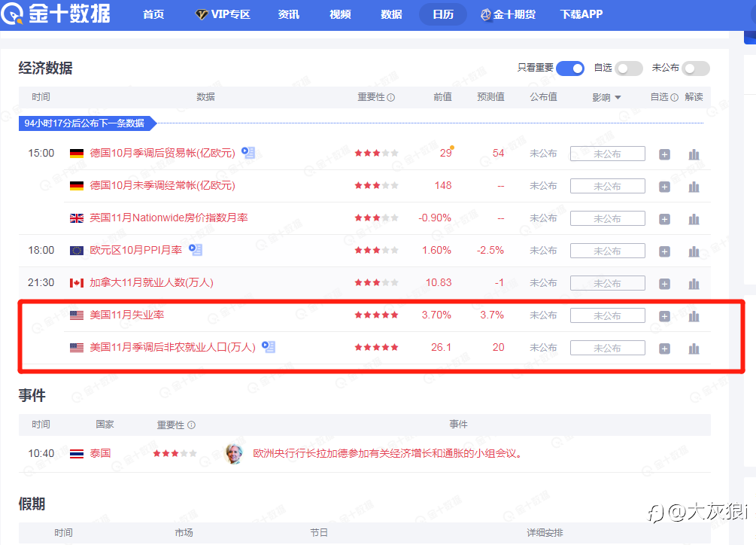Open report icon beside 德国10月季调后贸易帐
The width and height of the screenshot is (756, 545).
247,153
